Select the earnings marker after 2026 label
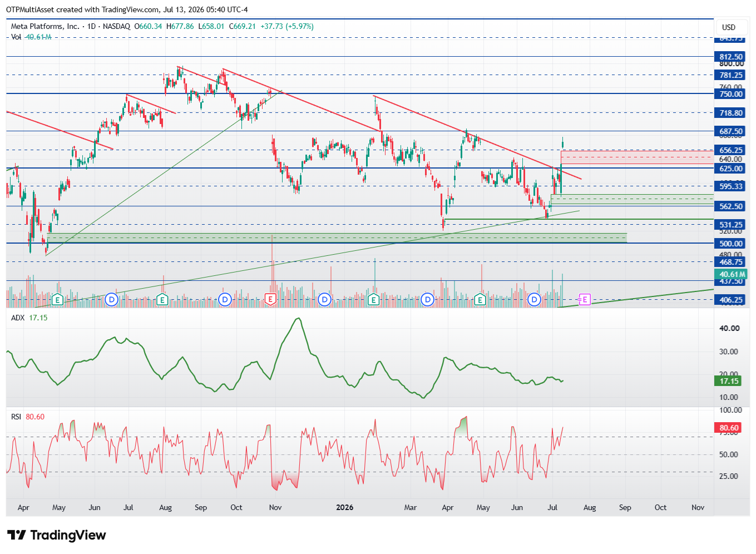Viewport: 756px width, 554px height. click(374, 300)
